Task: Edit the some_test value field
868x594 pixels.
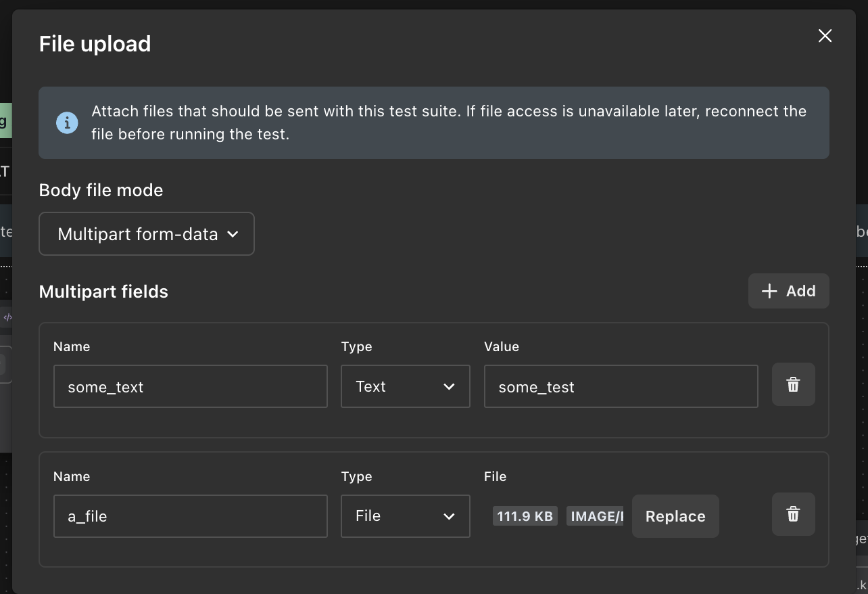Action: pyautogui.click(x=621, y=386)
